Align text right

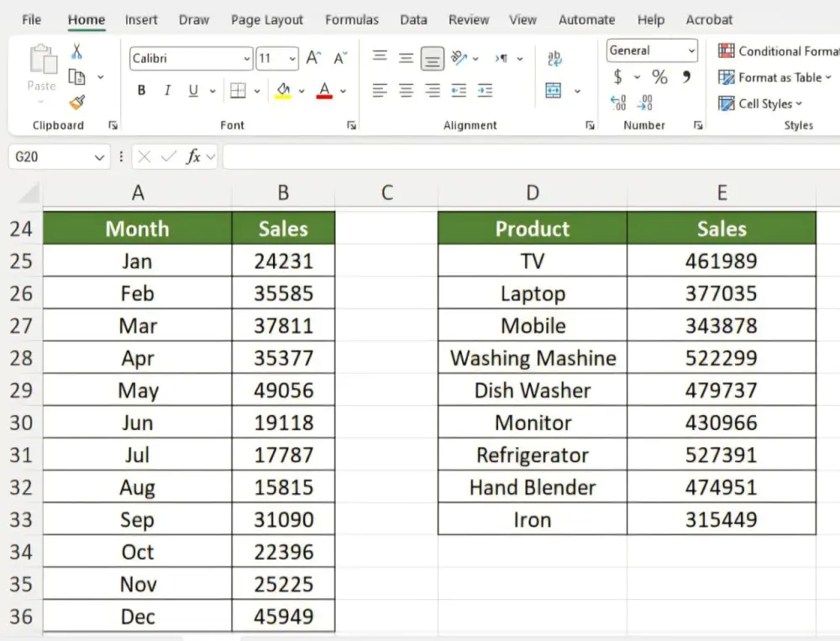[x=433, y=91]
